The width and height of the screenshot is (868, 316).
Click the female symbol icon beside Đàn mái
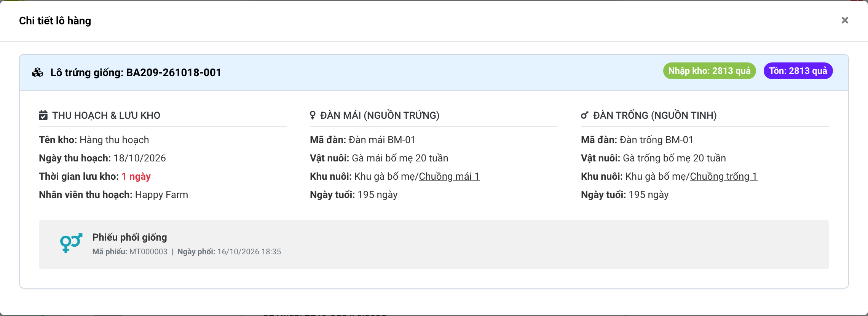point(313,115)
